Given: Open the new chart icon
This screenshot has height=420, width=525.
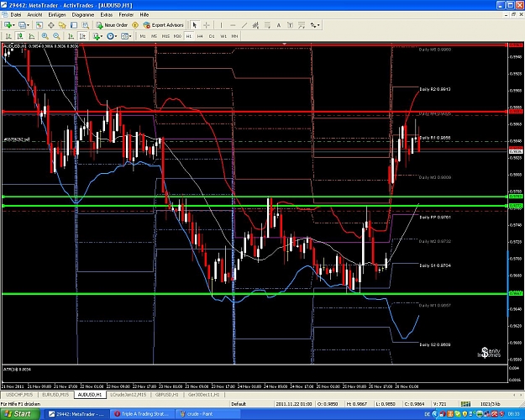Looking at the screenshot, I should tap(8, 25).
